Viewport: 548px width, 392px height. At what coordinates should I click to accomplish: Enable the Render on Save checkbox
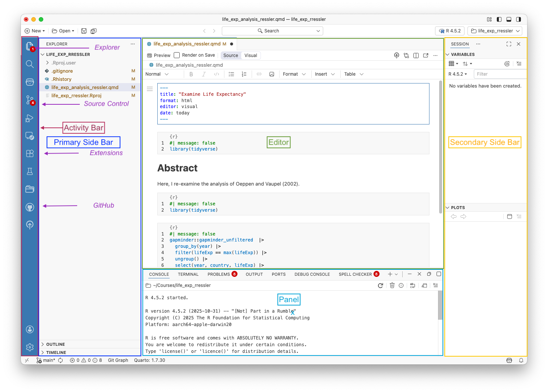176,55
